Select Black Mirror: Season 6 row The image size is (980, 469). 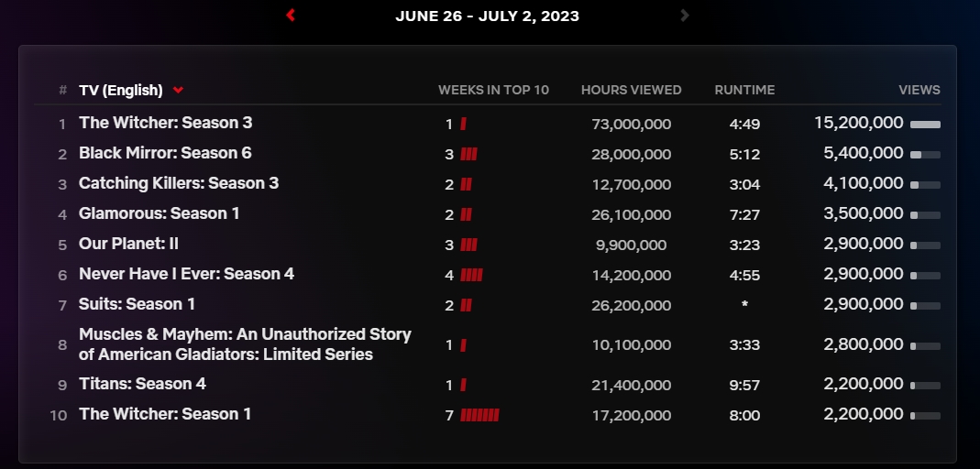165,153
